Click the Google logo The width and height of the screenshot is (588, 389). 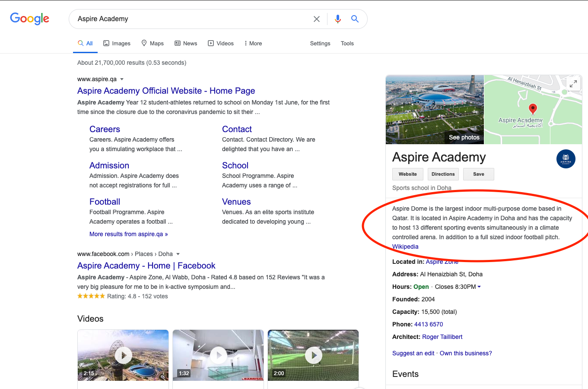click(x=30, y=19)
